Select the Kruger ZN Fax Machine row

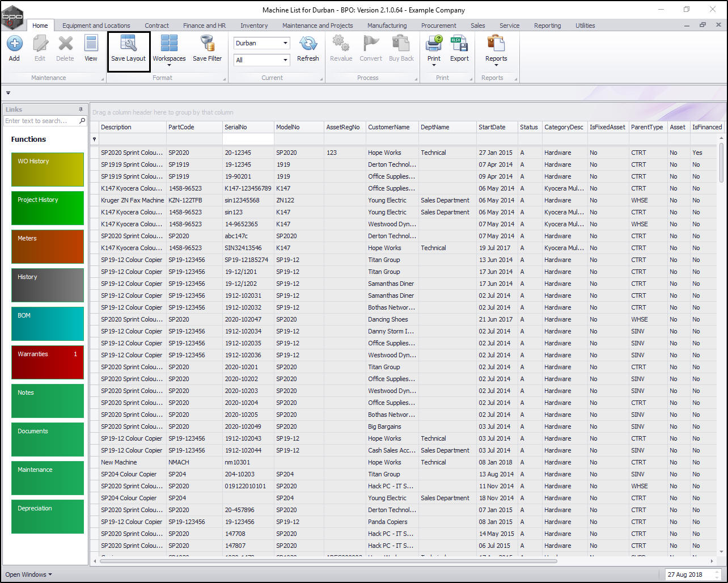(x=403, y=200)
